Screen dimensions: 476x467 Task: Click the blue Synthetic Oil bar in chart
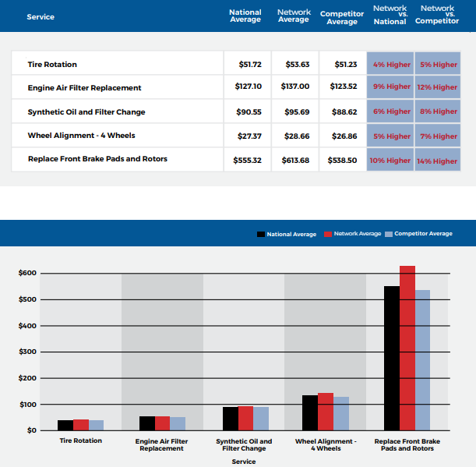pos(261,419)
